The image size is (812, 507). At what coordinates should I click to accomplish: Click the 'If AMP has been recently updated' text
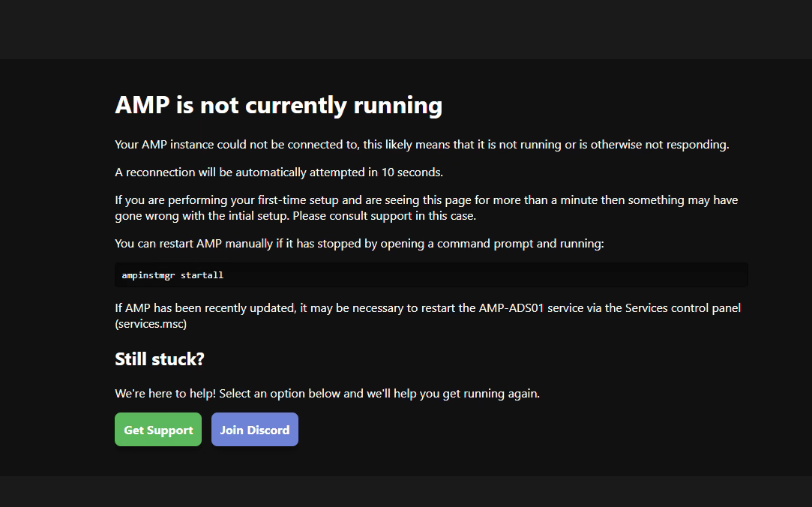[205, 308]
